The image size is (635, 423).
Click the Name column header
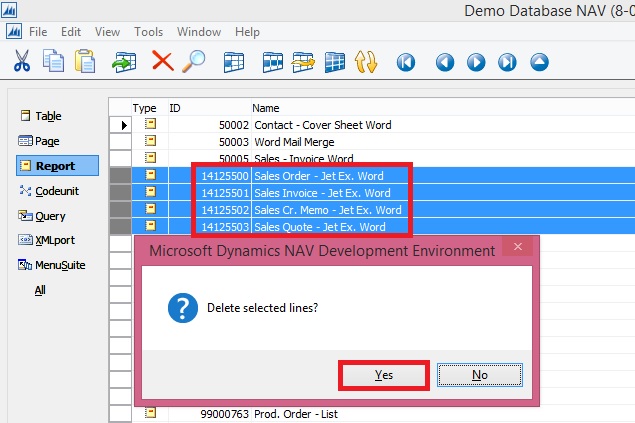coord(266,107)
